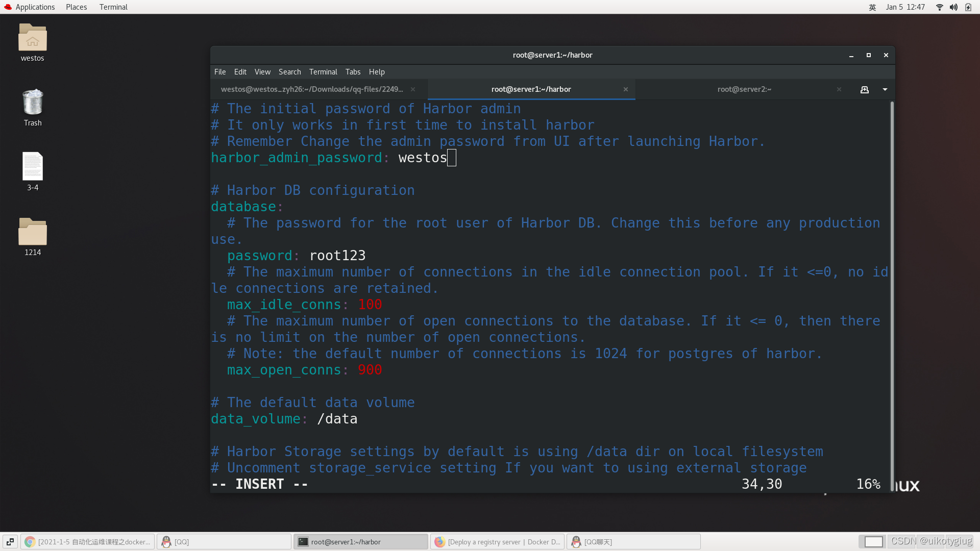Click the max_open_conns value 900
Viewport: 980px width, 551px height.
(370, 370)
